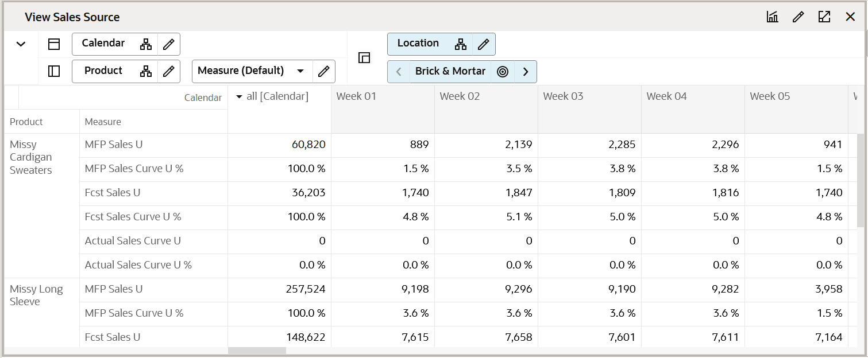Open view in a new window
This screenshot has width=868, height=358.
[x=824, y=17]
